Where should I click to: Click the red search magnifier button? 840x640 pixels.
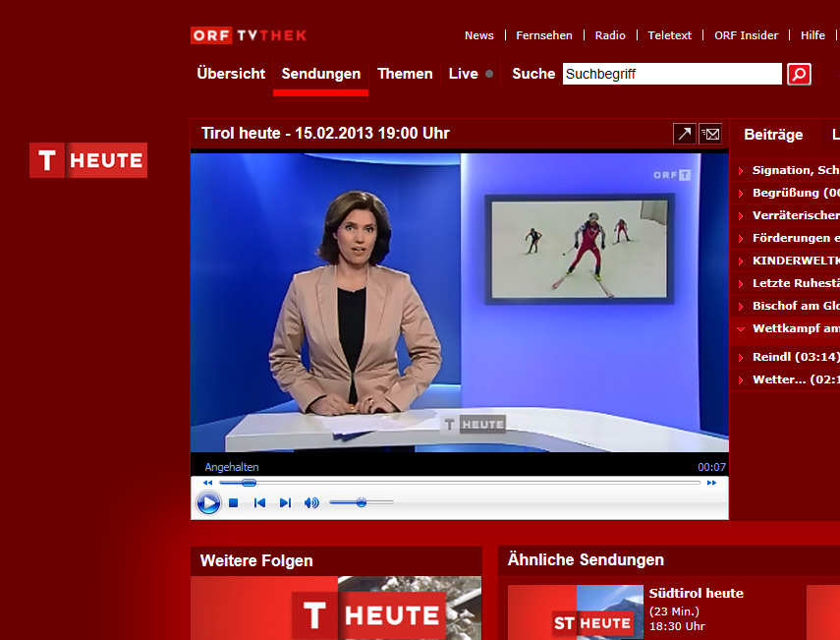(799, 74)
